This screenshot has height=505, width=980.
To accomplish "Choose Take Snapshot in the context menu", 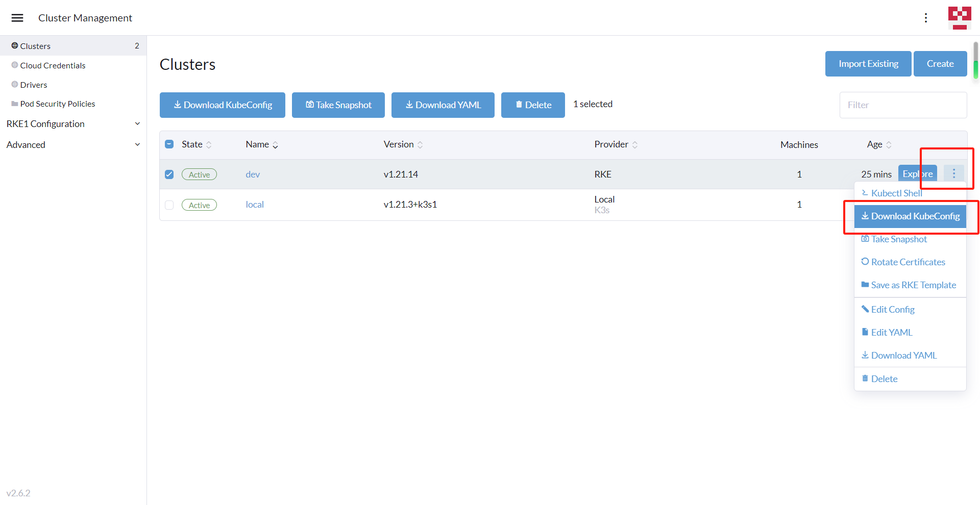I will tap(910, 239).
